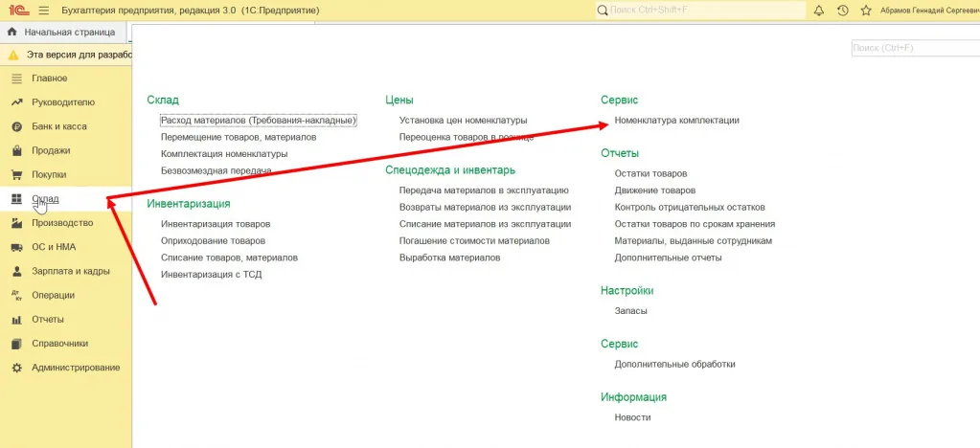This screenshot has width=980, height=448.
Task: Click the Склад grid icon
Action: tap(17, 199)
